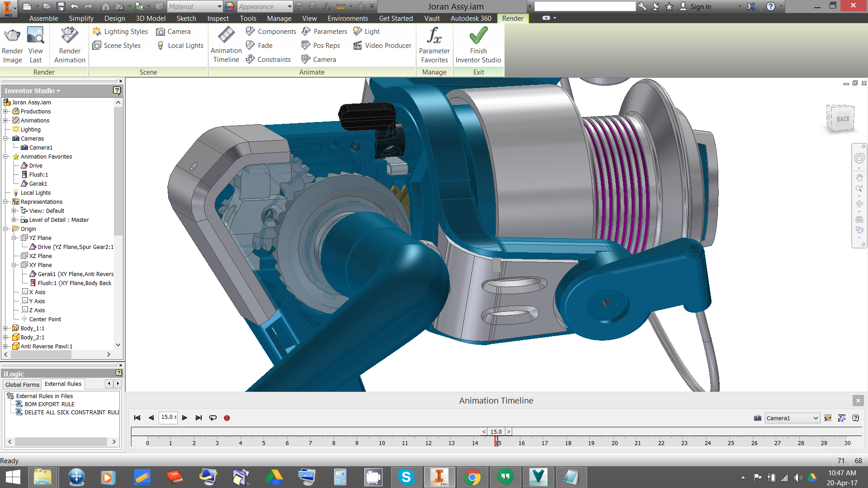Open Animate Constraints tool
The image size is (868, 488).
pyautogui.click(x=269, y=60)
